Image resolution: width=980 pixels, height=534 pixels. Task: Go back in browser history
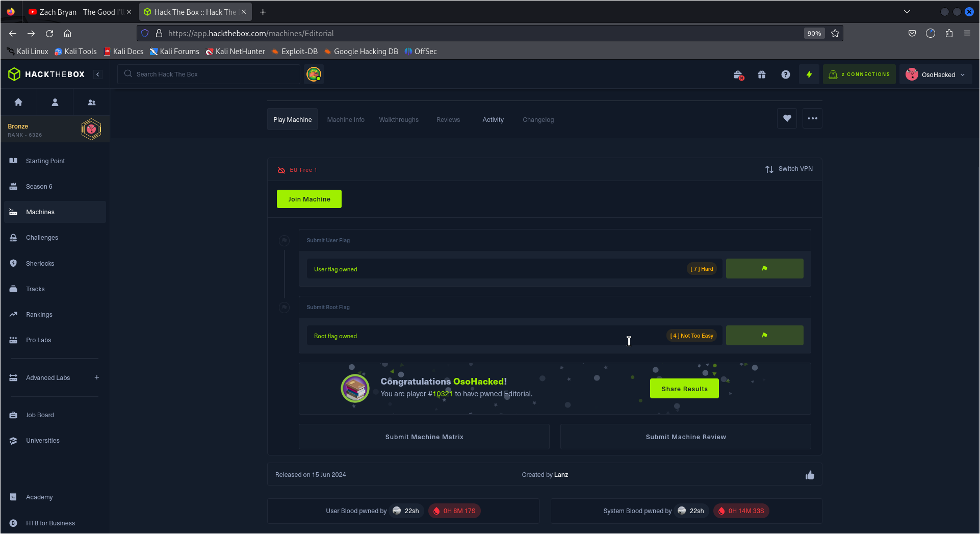13,33
